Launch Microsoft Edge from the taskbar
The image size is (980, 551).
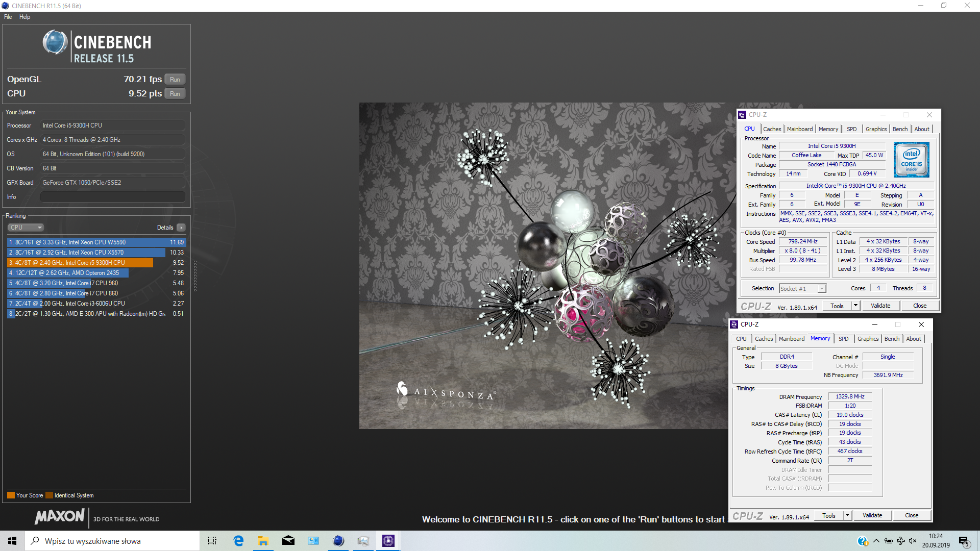pyautogui.click(x=238, y=541)
